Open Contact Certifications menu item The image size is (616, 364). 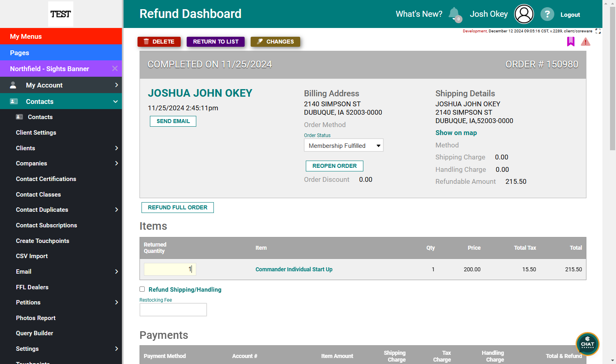pos(46,179)
